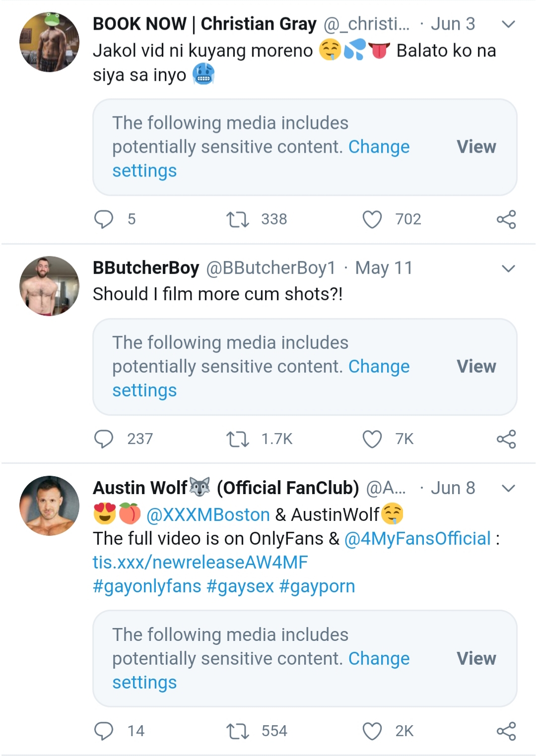The image size is (536, 756).
Task: Share the Christian Gray tweet
Action: [x=506, y=219]
